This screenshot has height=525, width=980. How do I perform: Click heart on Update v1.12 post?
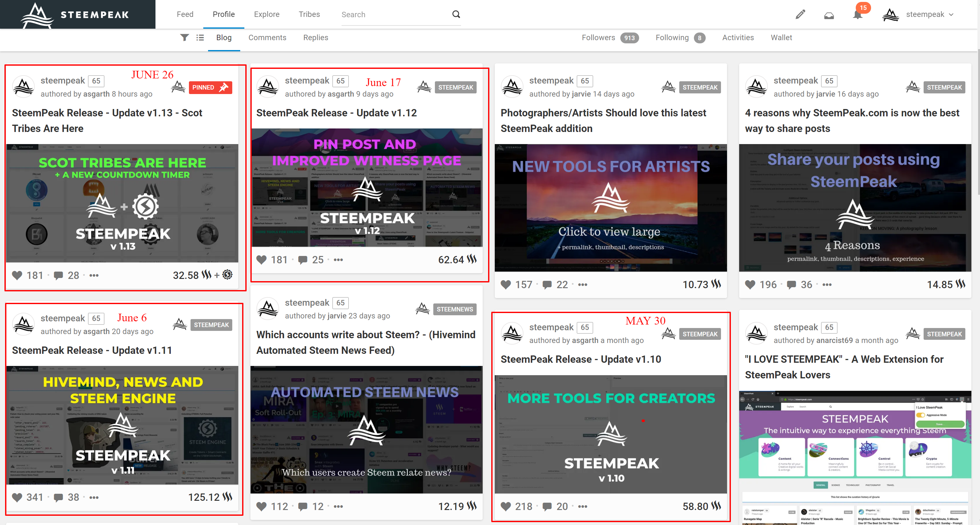pyautogui.click(x=261, y=260)
